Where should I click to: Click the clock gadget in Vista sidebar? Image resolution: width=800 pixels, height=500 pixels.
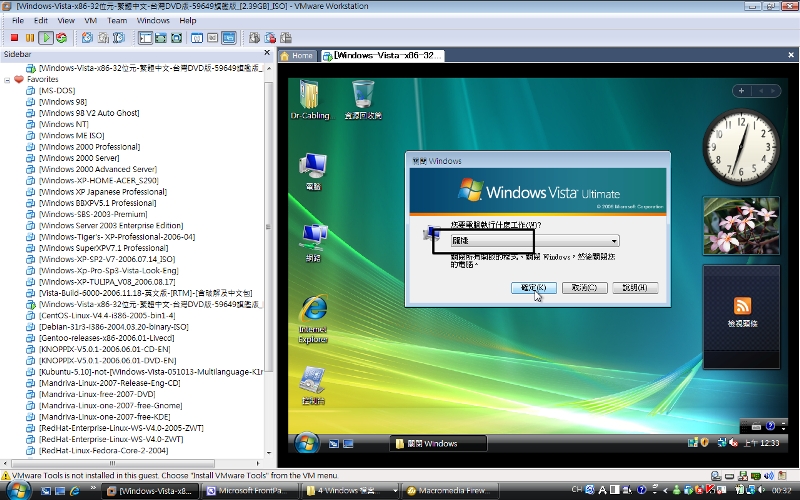tap(741, 147)
